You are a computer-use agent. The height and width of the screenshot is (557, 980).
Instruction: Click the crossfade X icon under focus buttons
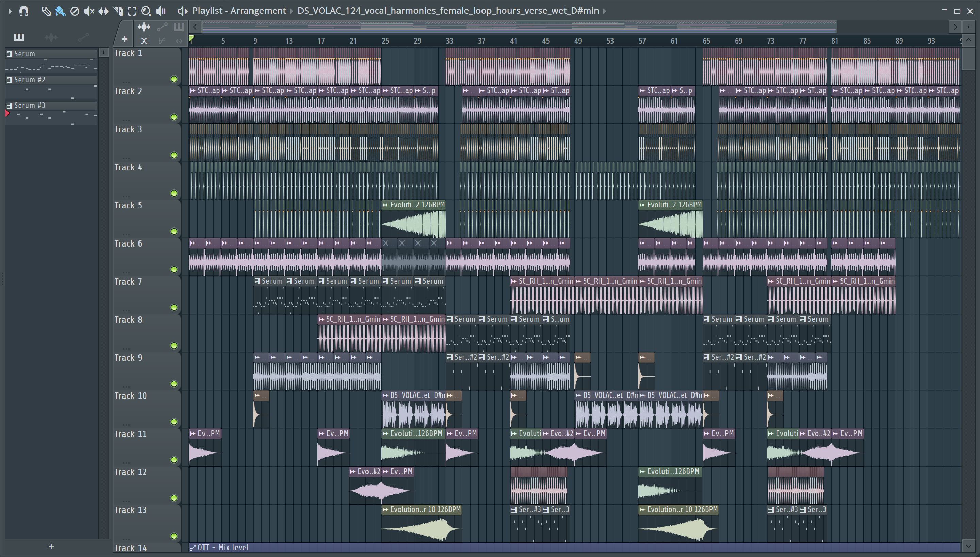coord(144,40)
